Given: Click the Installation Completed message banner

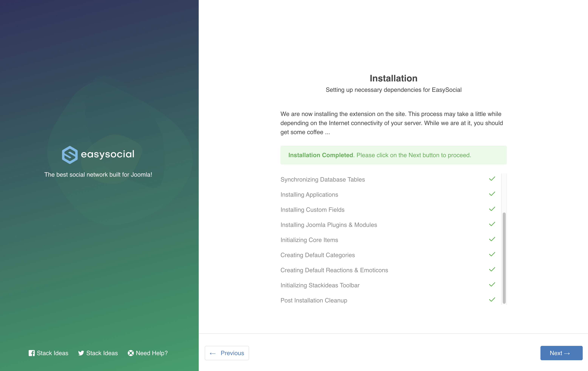Looking at the screenshot, I should (x=393, y=155).
